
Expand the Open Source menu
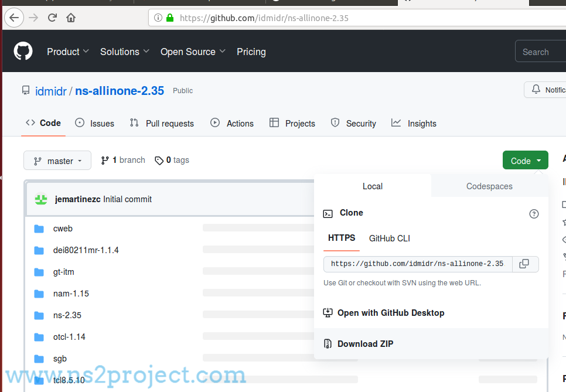coord(193,52)
